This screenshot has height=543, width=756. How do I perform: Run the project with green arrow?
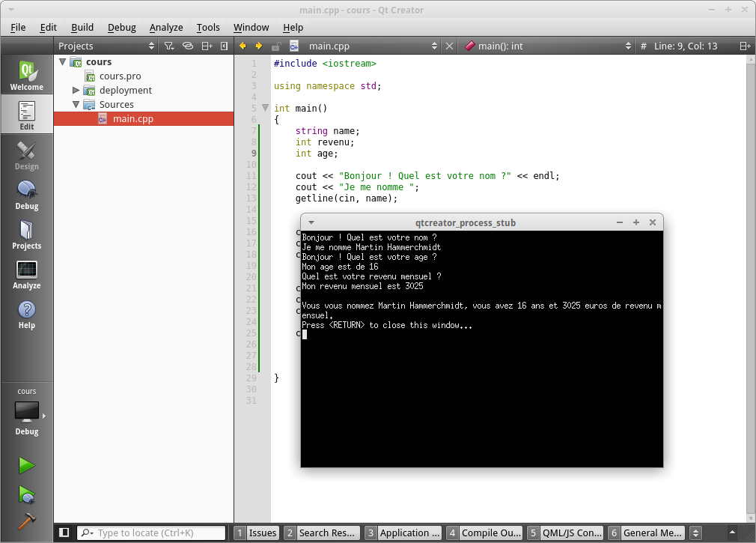(26, 465)
